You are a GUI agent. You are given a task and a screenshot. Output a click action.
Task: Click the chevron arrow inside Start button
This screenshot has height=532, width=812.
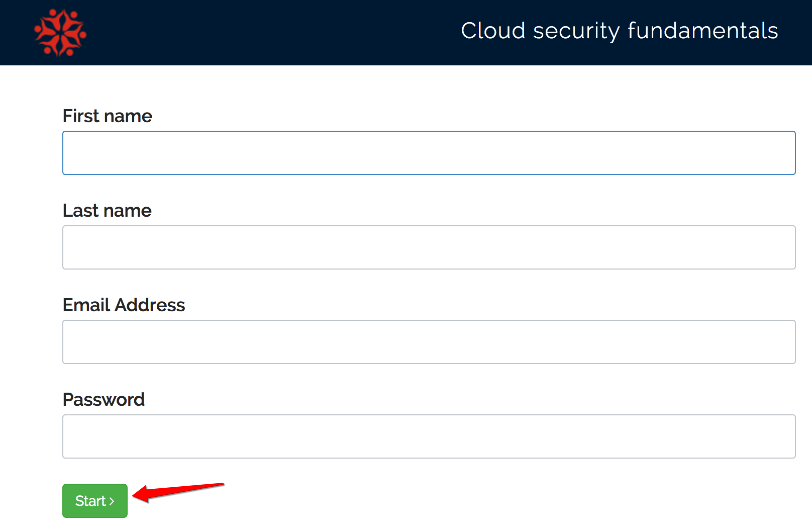(x=112, y=501)
